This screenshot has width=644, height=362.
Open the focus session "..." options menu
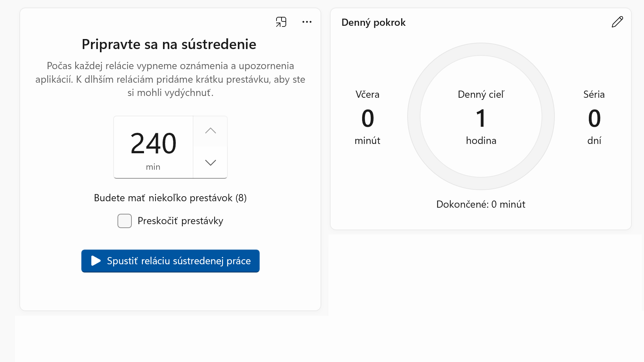point(307,22)
